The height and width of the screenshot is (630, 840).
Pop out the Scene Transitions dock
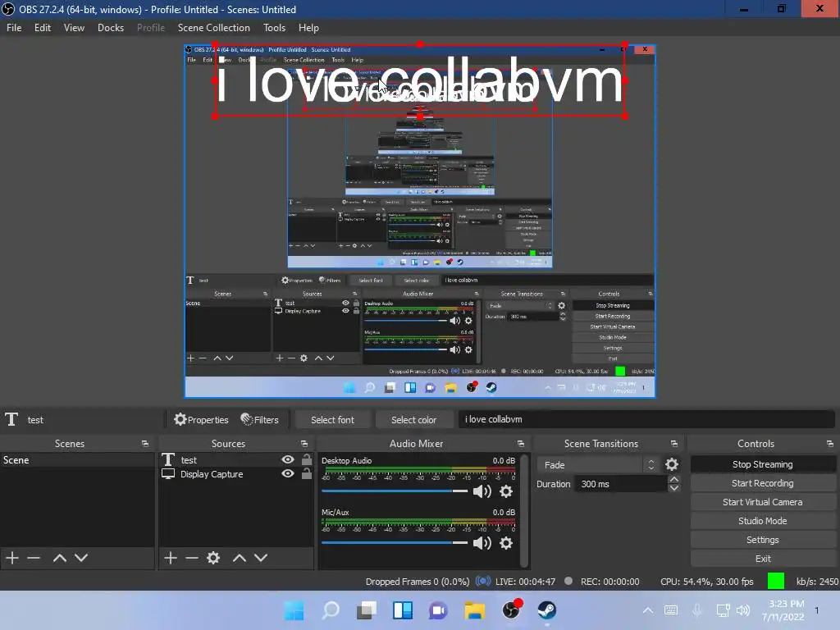(x=674, y=444)
